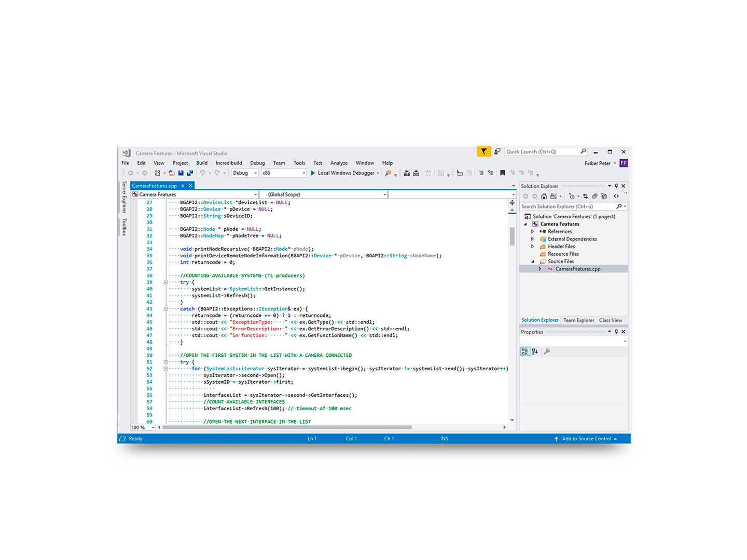
Task: Open the Camera Features project scope dropdown
Action: click(195, 194)
